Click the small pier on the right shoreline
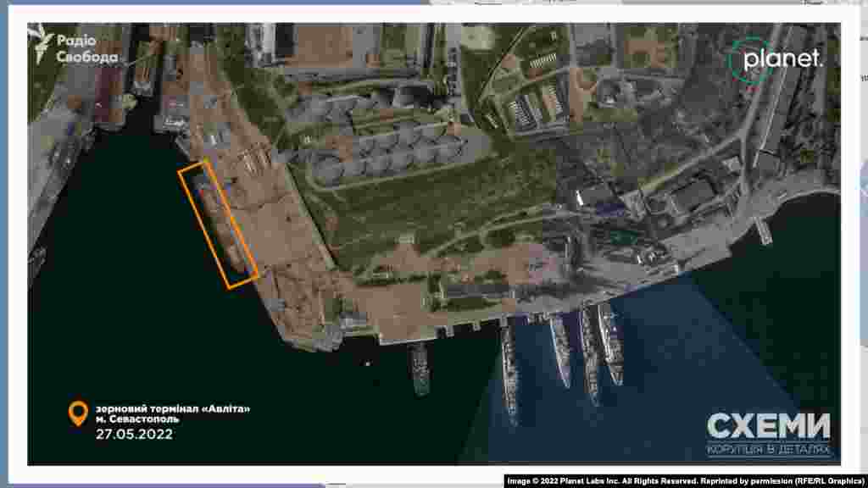 pyautogui.click(x=763, y=229)
